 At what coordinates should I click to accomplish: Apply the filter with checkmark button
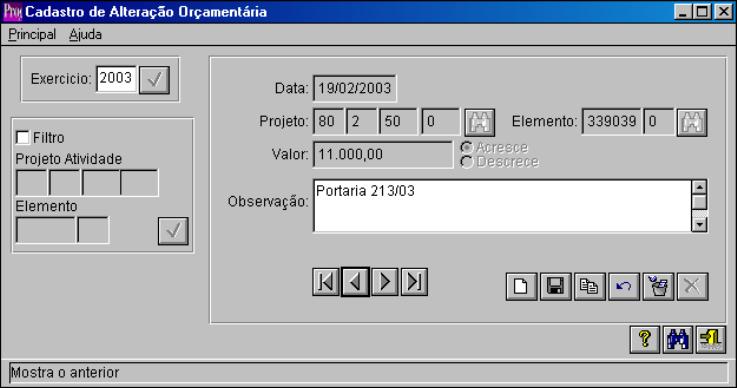(x=173, y=231)
